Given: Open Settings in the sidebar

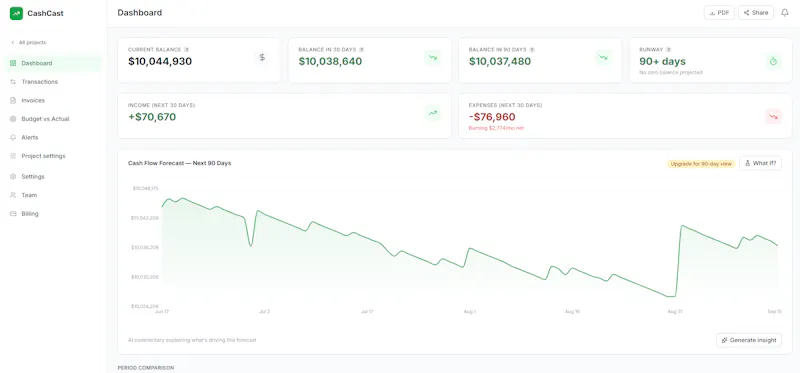Looking at the screenshot, I should tap(53, 177).
